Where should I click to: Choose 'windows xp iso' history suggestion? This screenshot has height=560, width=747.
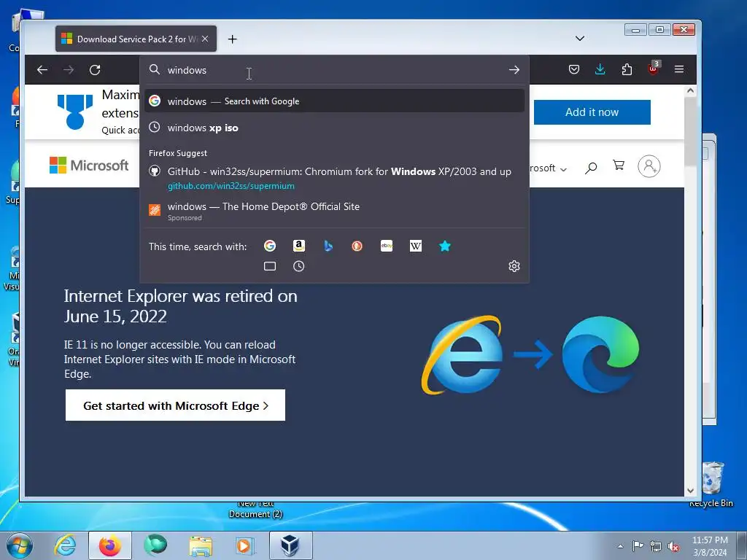[334, 128]
